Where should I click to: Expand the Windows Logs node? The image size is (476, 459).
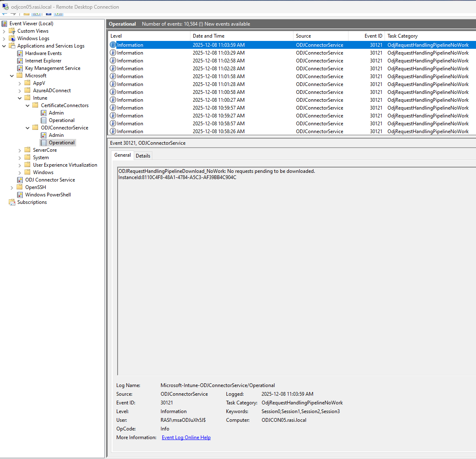(4, 38)
